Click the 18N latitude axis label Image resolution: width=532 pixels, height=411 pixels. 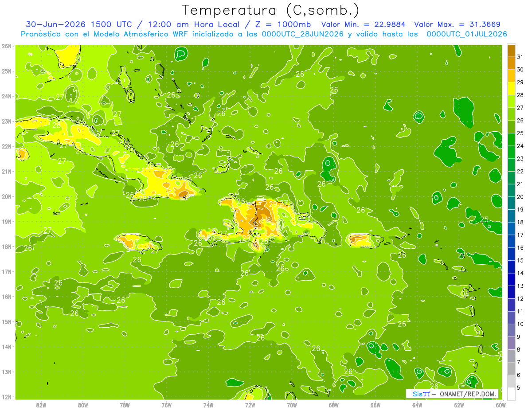coord(7,246)
